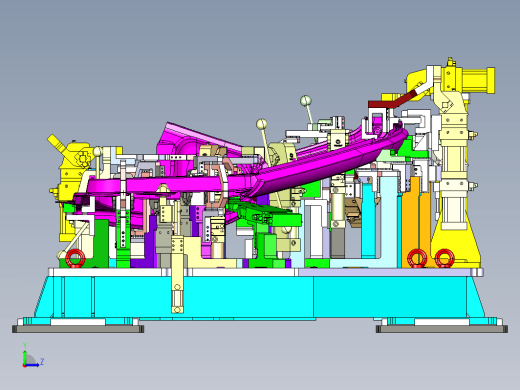Image resolution: width=520 pixels, height=390 pixels.
Task: Pick the yellow pneumatic cylinder at top right
Action: pyautogui.click(x=478, y=80)
